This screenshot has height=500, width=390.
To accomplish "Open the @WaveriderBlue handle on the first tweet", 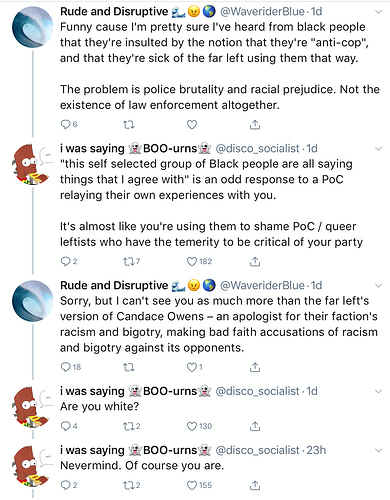I will click(262, 12).
